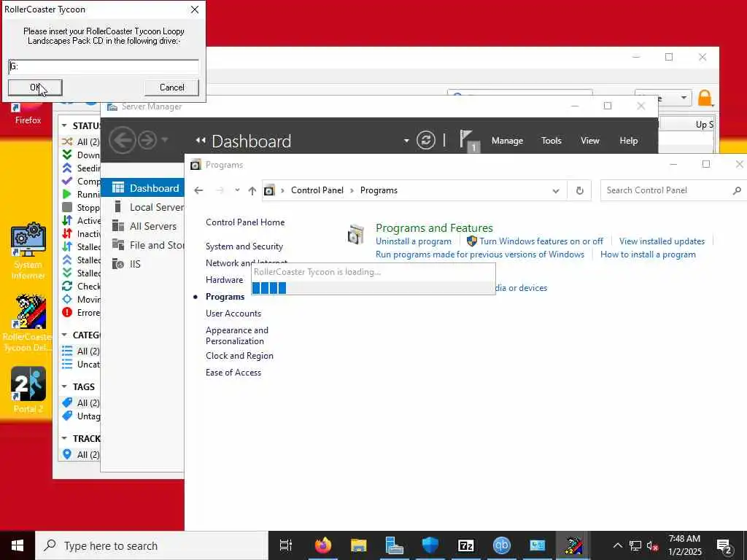This screenshot has width=747, height=560.
Task: Open System and Security category
Action: [x=244, y=246]
